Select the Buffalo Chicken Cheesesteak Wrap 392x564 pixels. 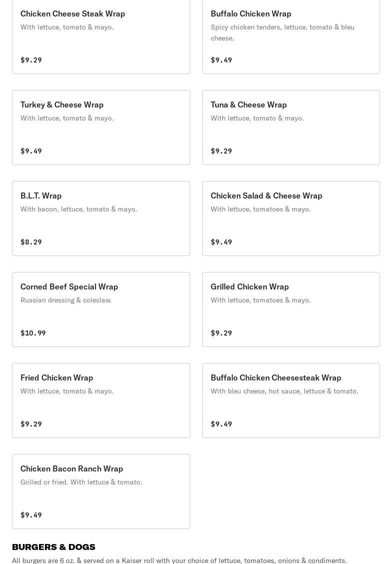click(291, 400)
